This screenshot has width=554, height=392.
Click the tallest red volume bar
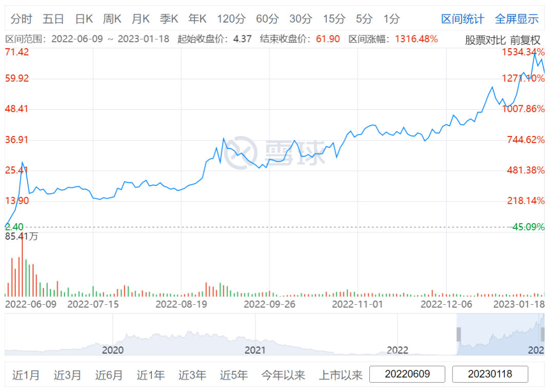click(22, 265)
